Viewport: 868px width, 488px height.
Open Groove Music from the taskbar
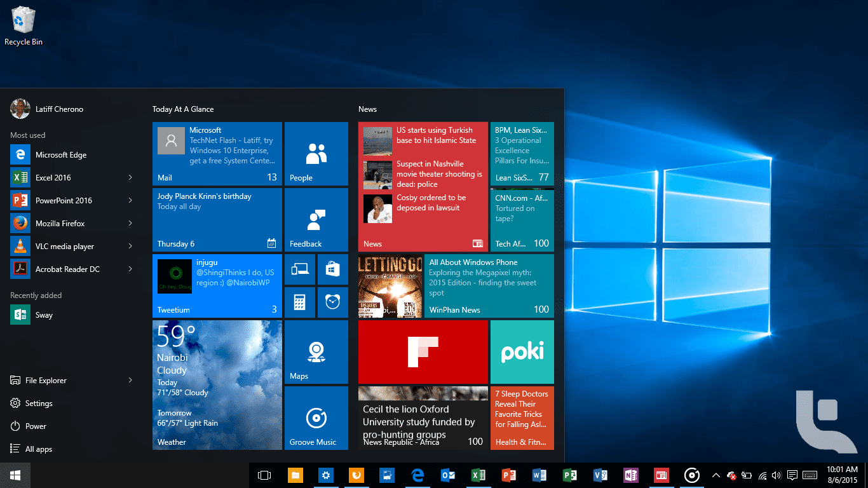[692, 475]
